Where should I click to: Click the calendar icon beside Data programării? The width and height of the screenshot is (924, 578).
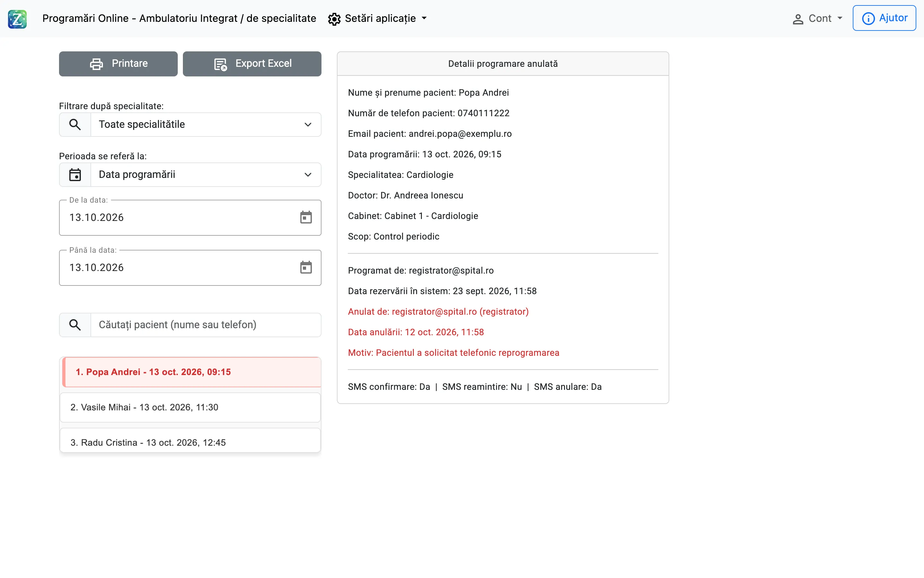pos(75,175)
